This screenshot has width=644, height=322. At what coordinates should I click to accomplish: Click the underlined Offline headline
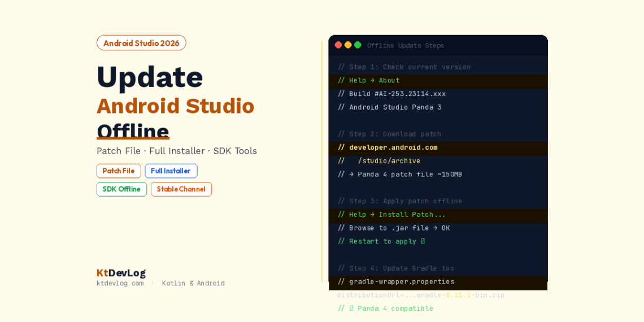pos(133,131)
